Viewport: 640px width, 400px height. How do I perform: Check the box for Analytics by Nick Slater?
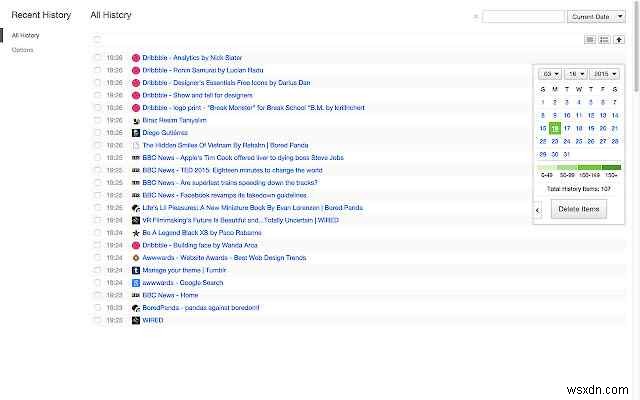[x=97, y=58]
